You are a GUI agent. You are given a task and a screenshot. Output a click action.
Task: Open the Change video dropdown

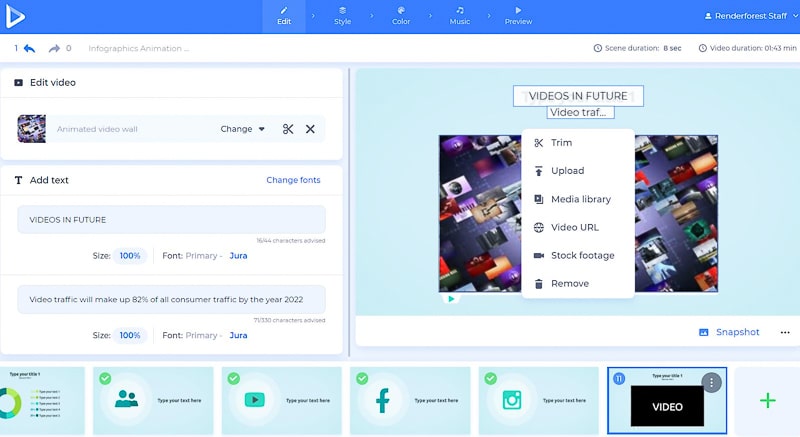tap(242, 129)
